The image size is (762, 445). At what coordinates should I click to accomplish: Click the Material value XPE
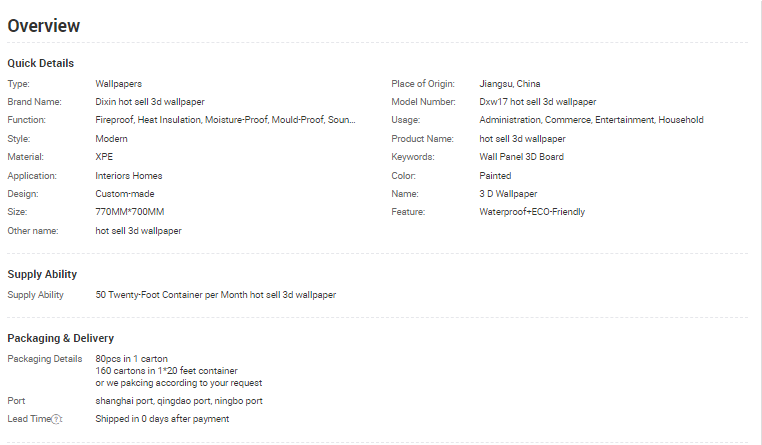[104, 157]
